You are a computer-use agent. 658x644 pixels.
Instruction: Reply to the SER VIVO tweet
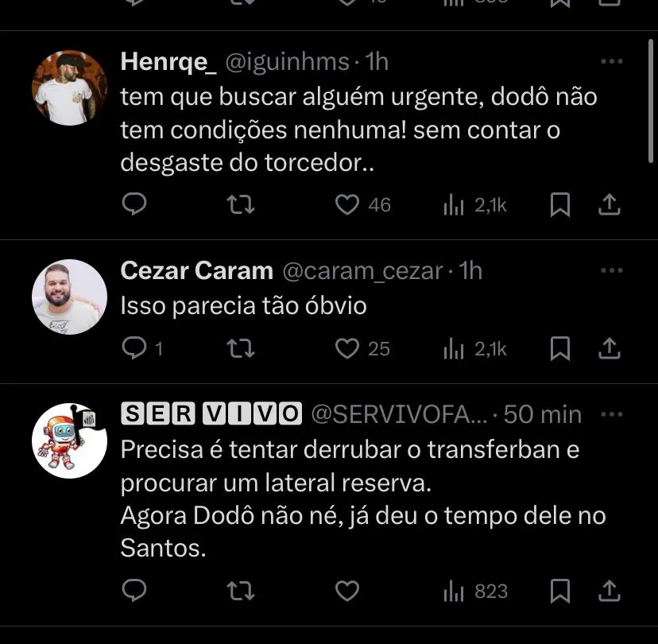click(135, 591)
